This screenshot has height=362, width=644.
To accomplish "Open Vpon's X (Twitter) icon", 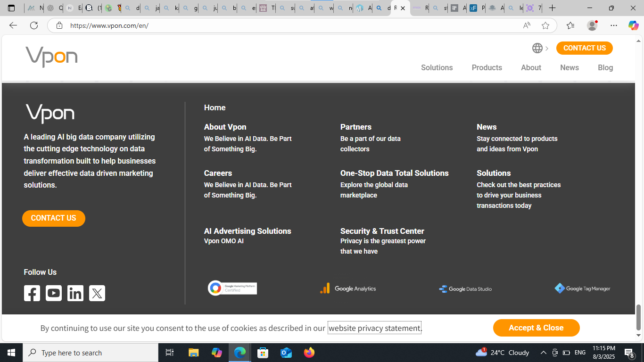I will [x=97, y=293].
